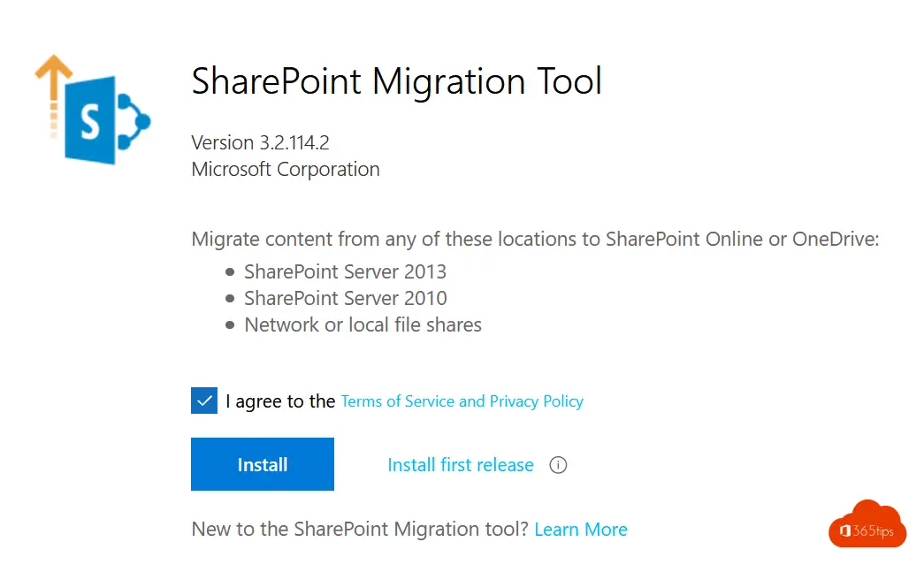The width and height of the screenshot is (924, 580).
Task: Open the Learn More link
Action: pos(580,530)
